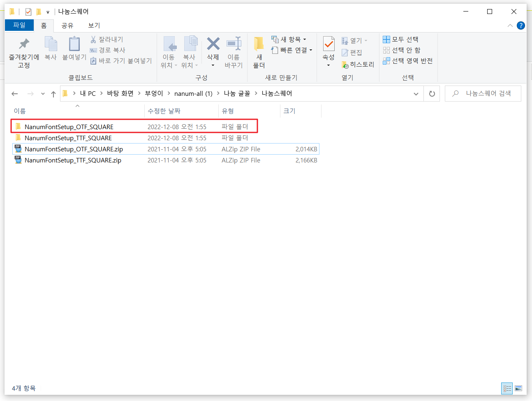This screenshot has width=532, height=401.
Task: Click Select all (모두 선택)
Action: pos(400,39)
